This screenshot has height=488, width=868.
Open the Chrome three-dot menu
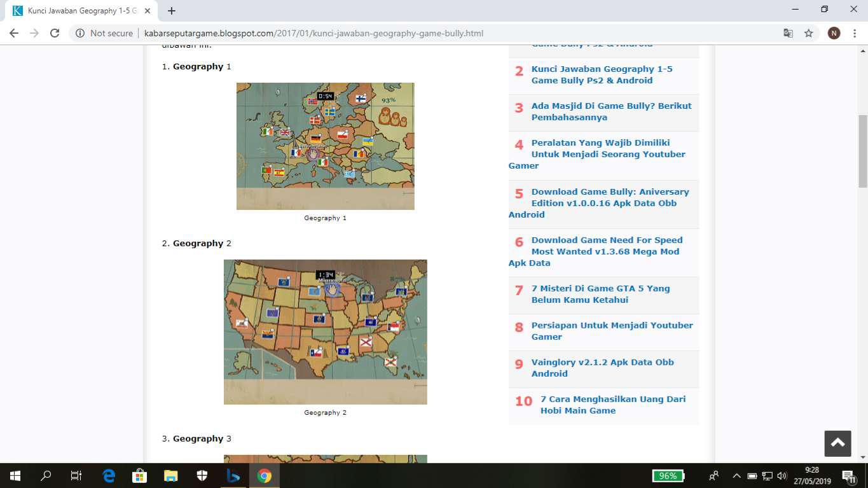click(855, 33)
